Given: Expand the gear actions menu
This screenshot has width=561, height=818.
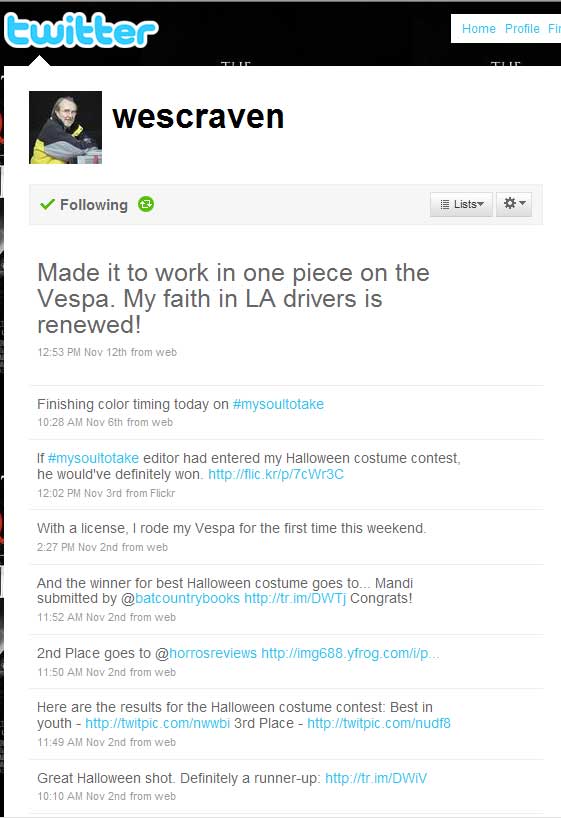Looking at the screenshot, I should (x=514, y=204).
